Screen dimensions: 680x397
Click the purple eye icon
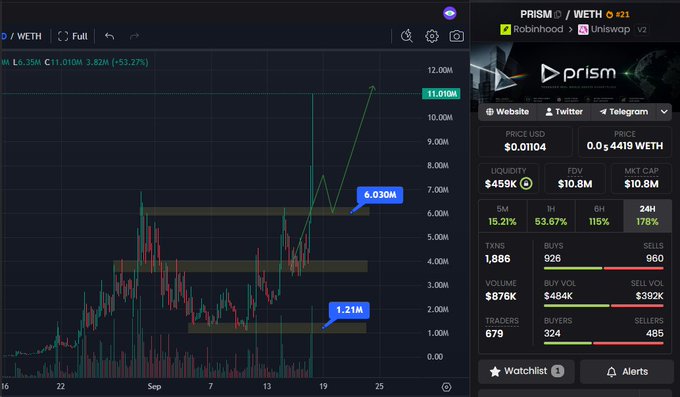tap(450, 13)
